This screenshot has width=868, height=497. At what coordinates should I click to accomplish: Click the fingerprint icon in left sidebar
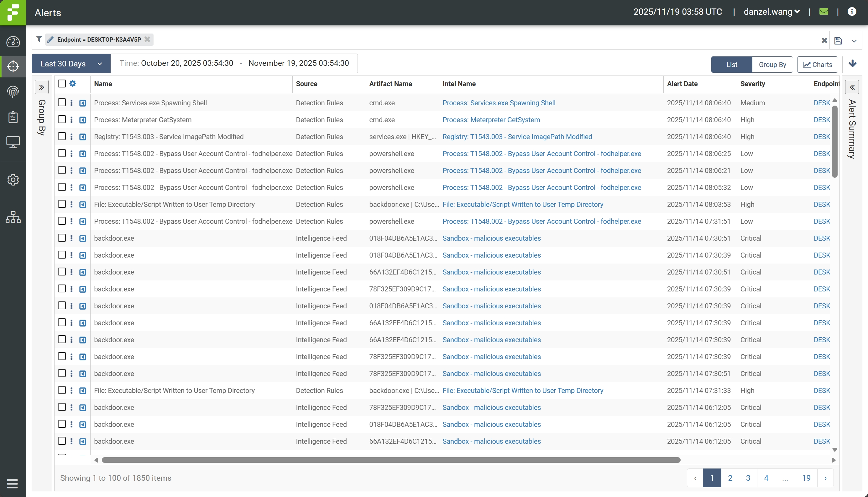coord(13,92)
